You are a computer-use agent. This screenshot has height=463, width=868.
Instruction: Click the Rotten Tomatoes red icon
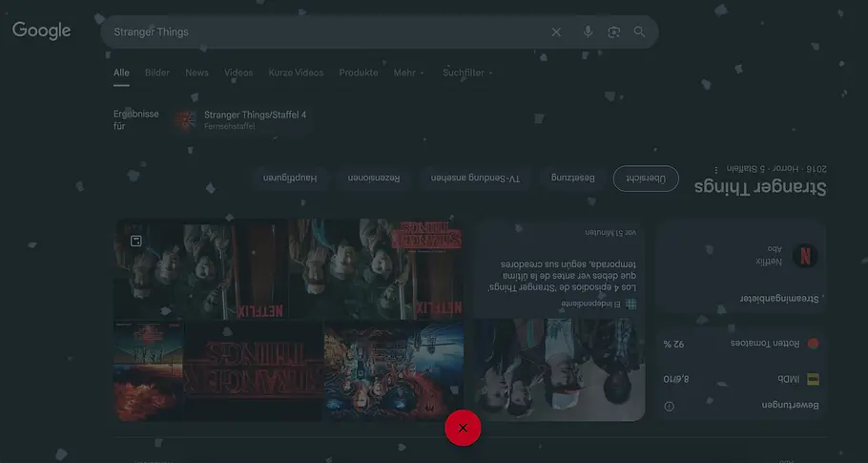814,344
